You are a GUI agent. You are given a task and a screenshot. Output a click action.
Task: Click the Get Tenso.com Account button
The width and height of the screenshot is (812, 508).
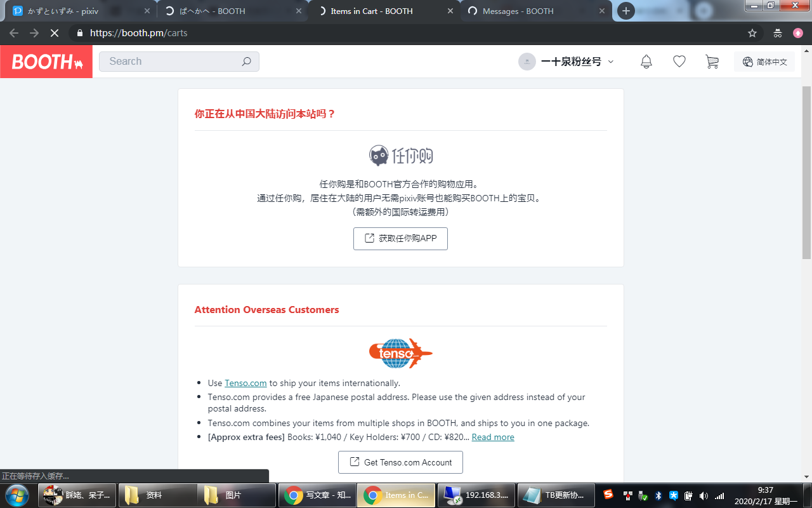point(400,462)
